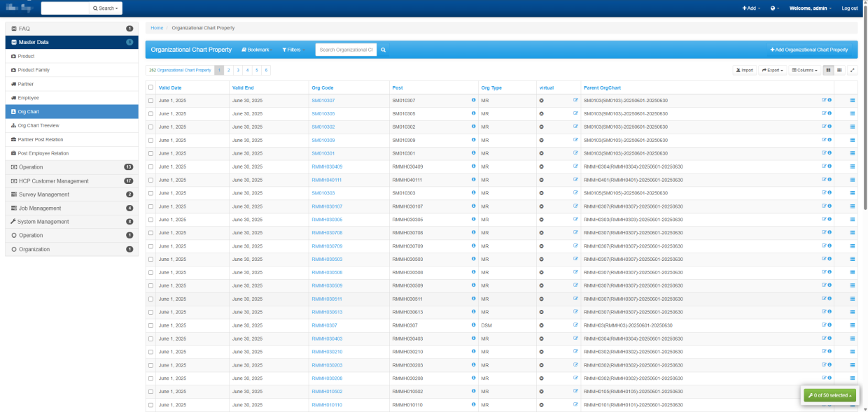The image size is (868, 412).
Task: Expand the System Management section
Action: 72,222
